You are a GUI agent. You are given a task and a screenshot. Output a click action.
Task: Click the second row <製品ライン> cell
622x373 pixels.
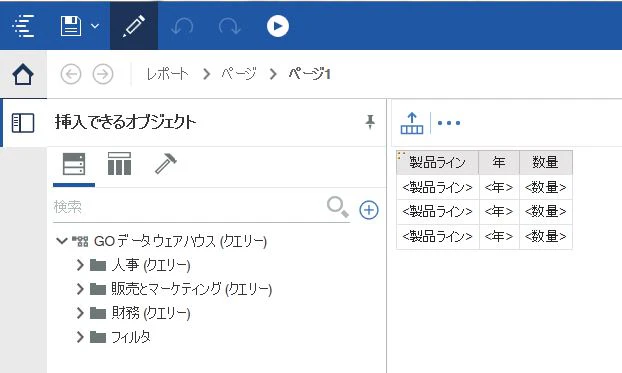438,211
